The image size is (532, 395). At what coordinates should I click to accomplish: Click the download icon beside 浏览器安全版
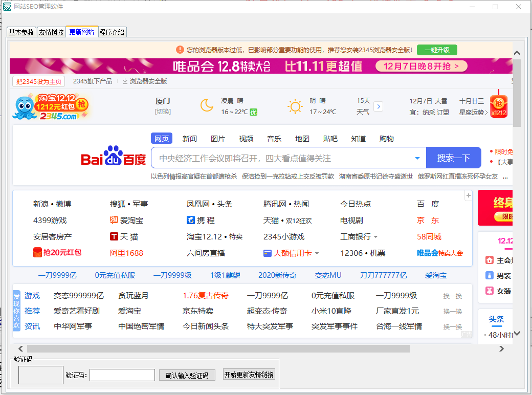click(125, 81)
